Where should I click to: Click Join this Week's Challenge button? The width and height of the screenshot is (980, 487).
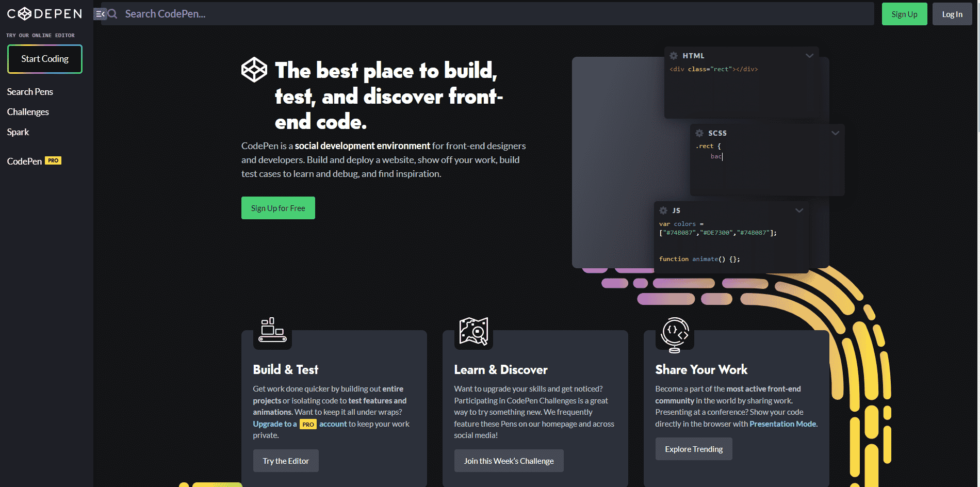pyautogui.click(x=509, y=461)
